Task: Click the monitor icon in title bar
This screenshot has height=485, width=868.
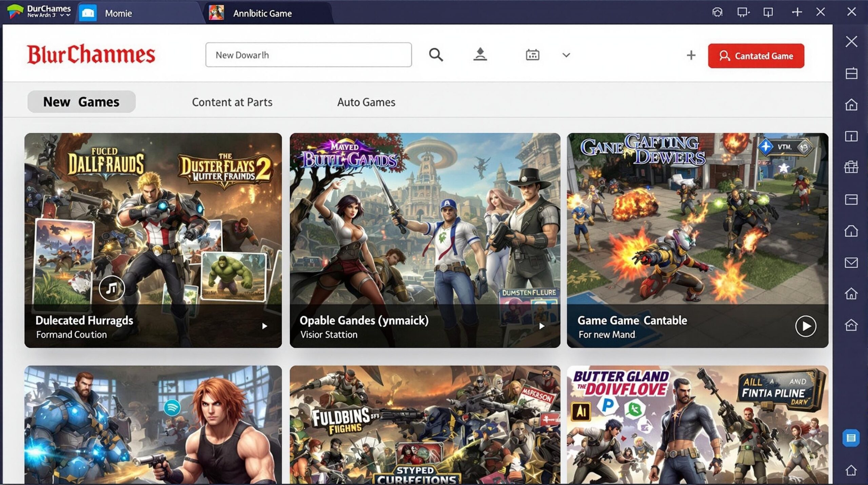Action: [x=743, y=13]
